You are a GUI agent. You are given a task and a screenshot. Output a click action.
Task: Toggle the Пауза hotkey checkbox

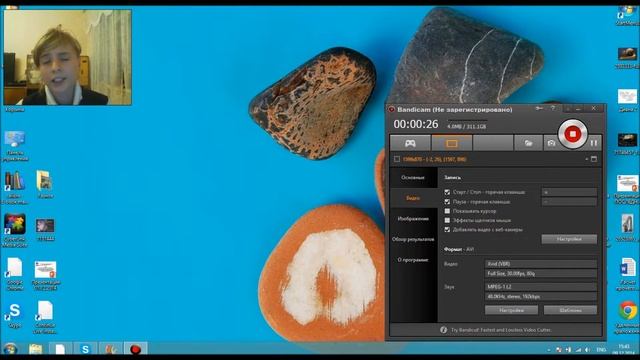tap(447, 202)
